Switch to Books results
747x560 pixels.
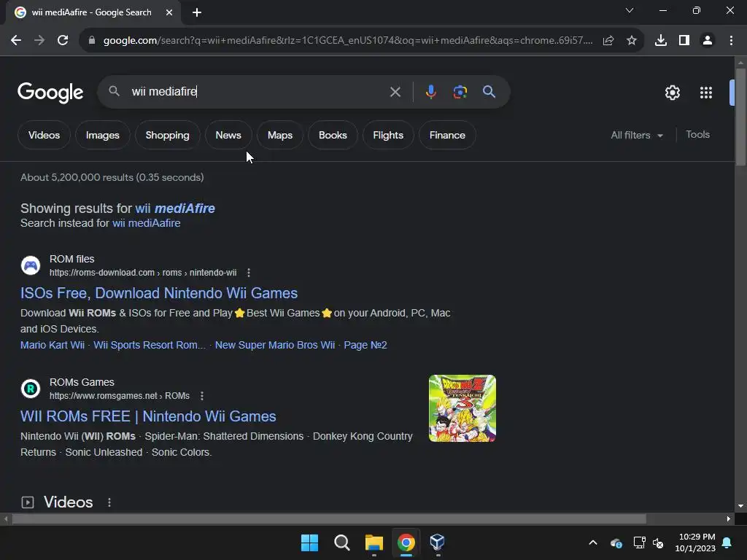click(333, 135)
